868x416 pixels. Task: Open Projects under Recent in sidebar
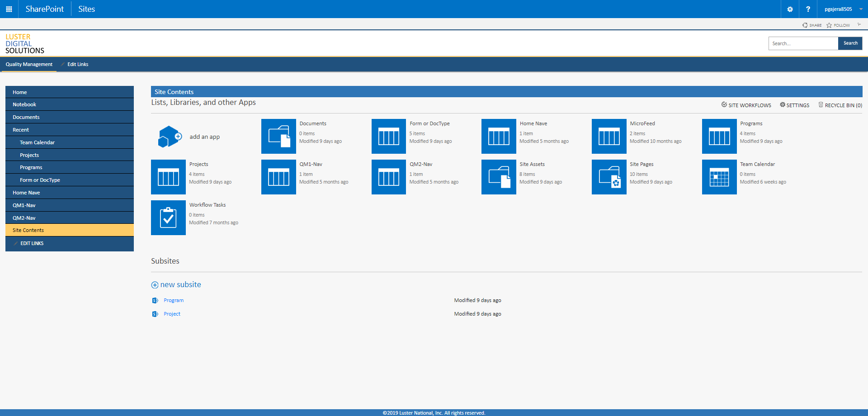click(70, 155)
